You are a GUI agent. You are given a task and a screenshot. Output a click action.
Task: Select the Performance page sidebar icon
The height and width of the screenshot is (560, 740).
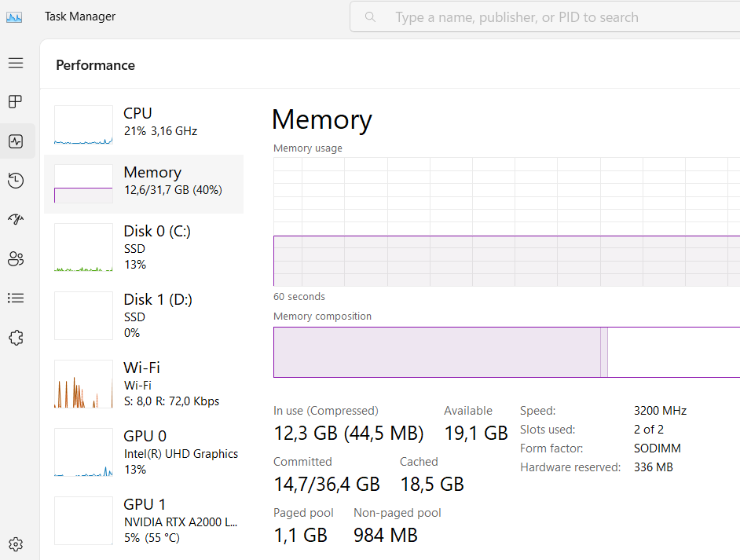(x=16, y=141)
